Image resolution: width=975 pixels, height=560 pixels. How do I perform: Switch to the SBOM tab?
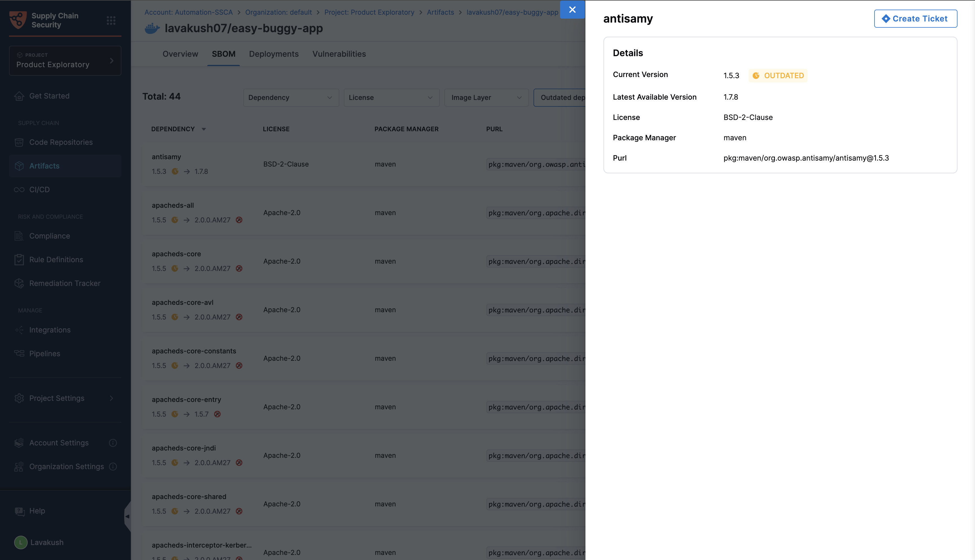[x=224, y=54]
